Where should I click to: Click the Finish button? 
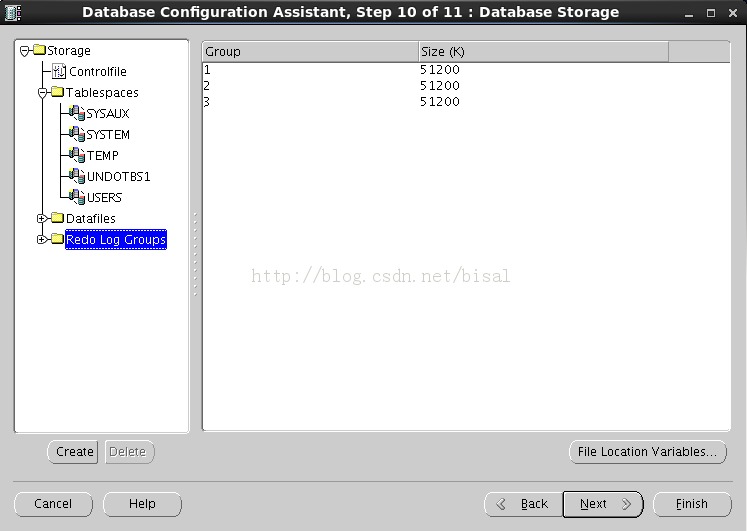pos(692,504)
